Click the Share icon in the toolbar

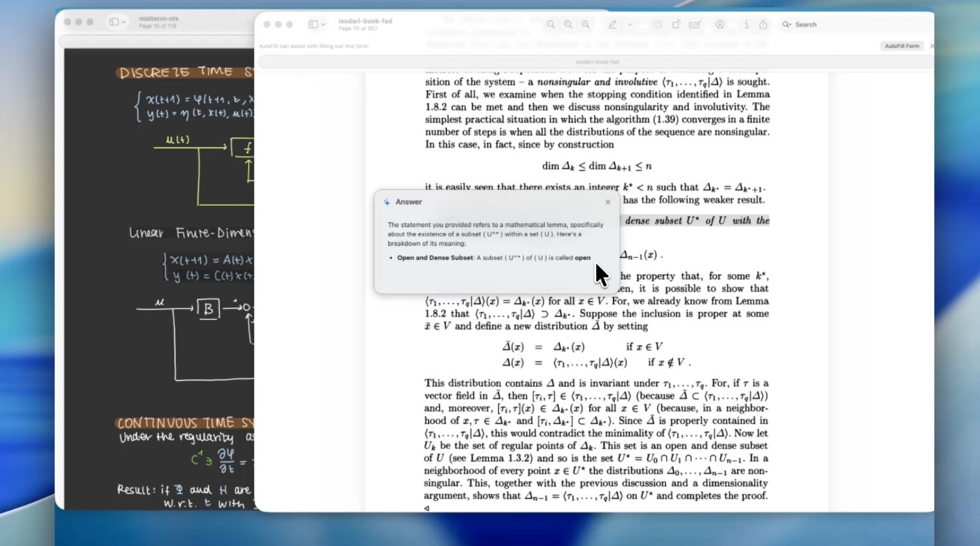pyautogui.click(x=763, y=25)
